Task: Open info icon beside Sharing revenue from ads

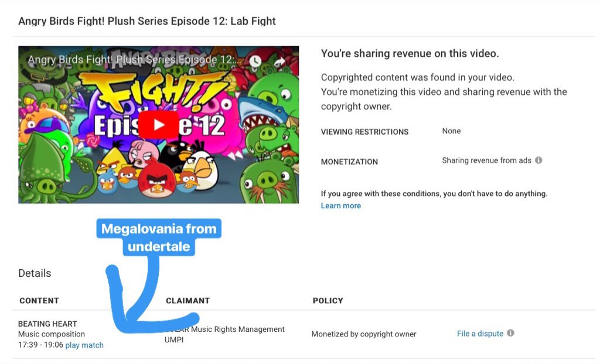Action: tap(538, 160)
